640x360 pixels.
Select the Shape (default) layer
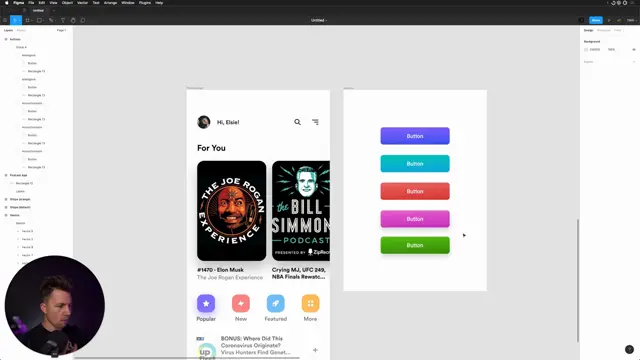[20, 207]
